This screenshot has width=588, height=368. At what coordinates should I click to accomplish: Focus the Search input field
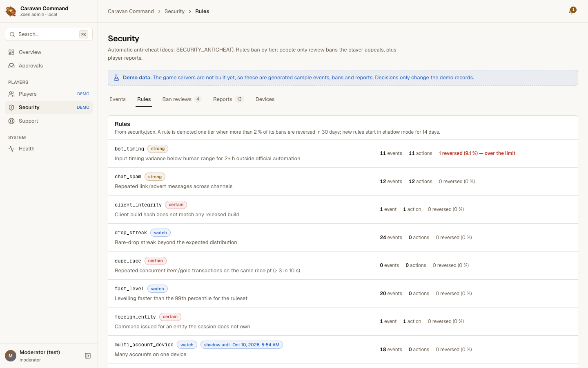49,34
